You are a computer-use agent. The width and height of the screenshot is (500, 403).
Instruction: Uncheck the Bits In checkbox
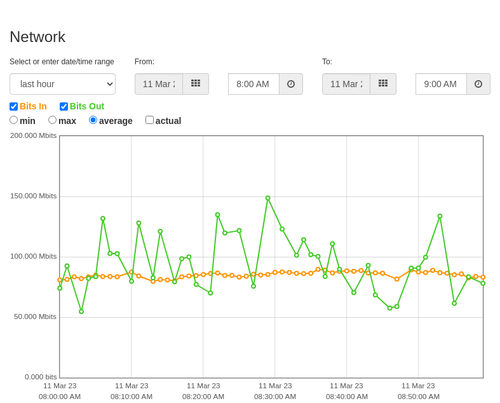pyautogui.click(x=14, y=106)
